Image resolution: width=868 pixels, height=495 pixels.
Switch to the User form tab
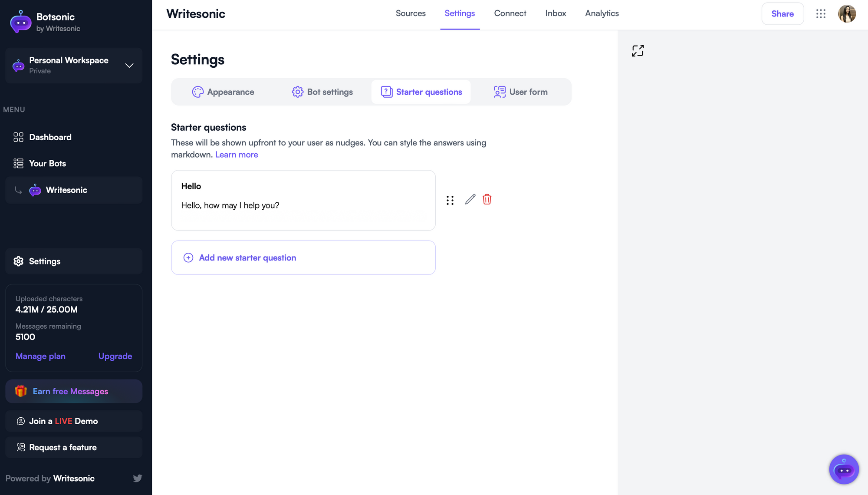click(x=520, y=92)
